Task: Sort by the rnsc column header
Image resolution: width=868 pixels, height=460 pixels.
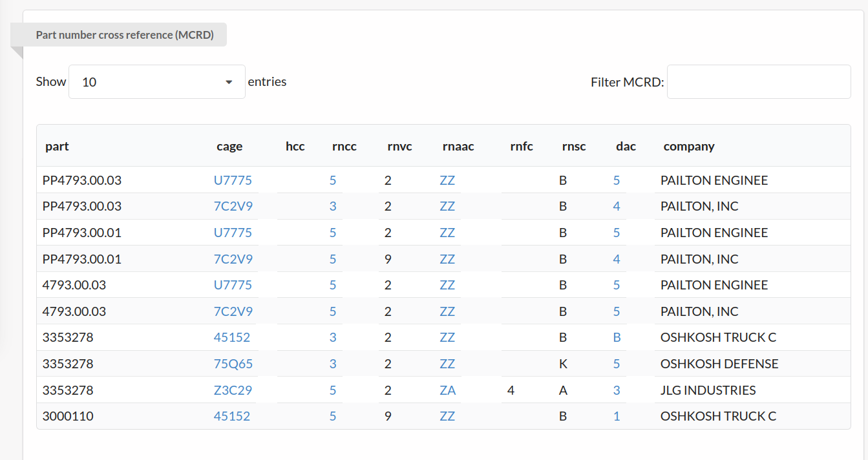Action: click(574, 146)
